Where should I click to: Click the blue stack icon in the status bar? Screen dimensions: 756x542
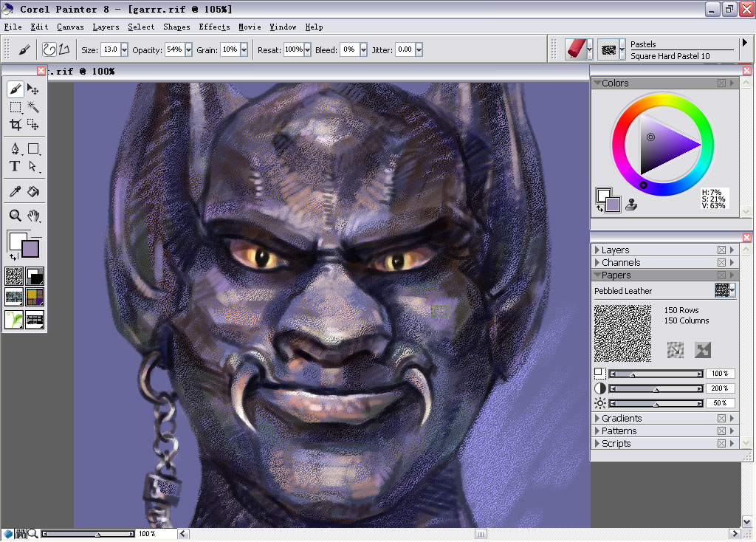(x=8, y=534)
